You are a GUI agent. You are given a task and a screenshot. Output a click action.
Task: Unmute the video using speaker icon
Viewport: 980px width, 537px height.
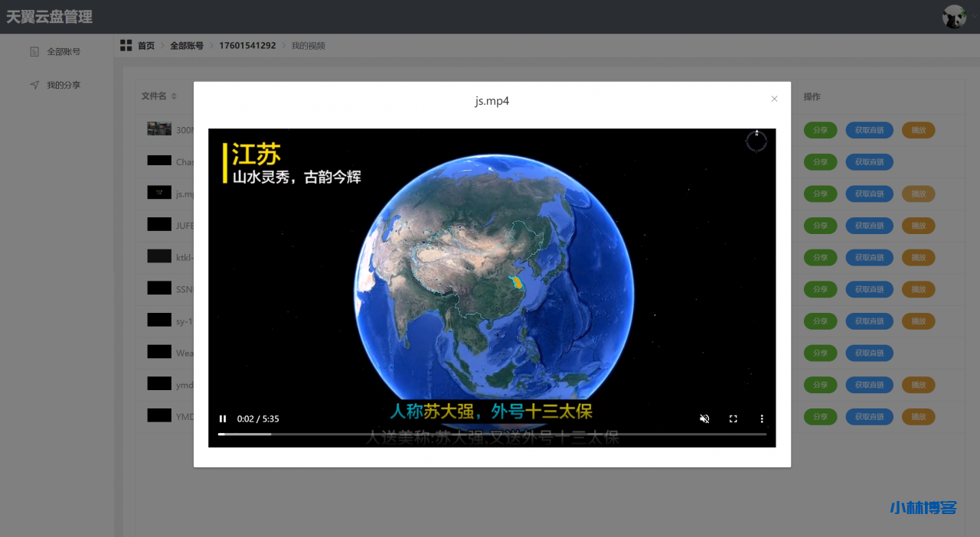click(x=704, y=419)
